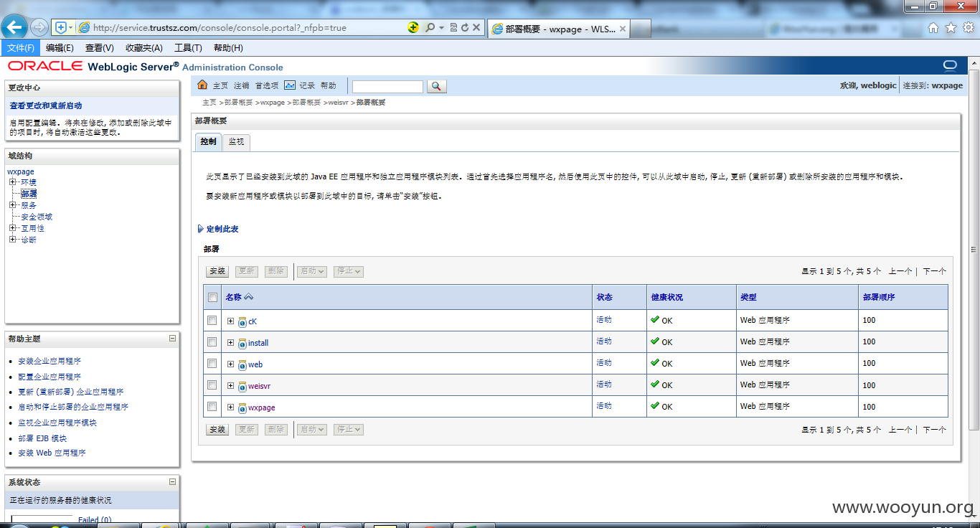Click 查看更改和重新启动 link
This screenshot has width=980, height=528.
click(46, 105)
